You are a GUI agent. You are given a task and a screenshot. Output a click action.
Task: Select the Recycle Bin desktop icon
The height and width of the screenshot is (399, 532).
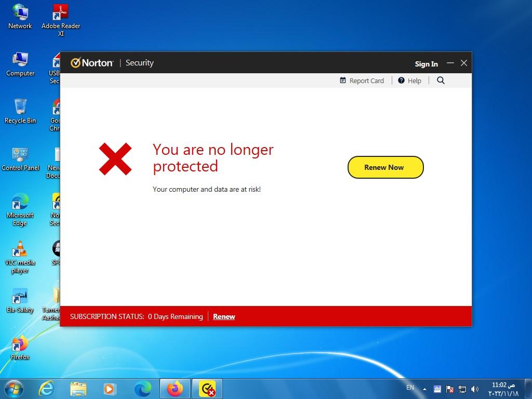20,111
